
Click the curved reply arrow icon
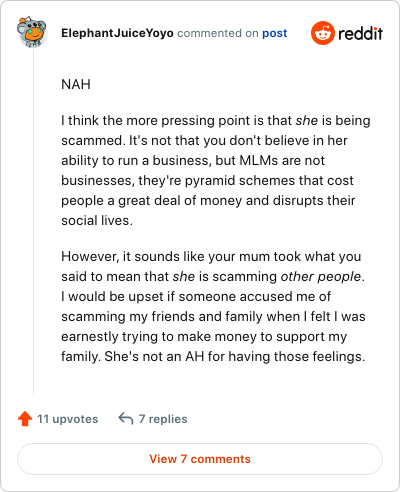126,419
